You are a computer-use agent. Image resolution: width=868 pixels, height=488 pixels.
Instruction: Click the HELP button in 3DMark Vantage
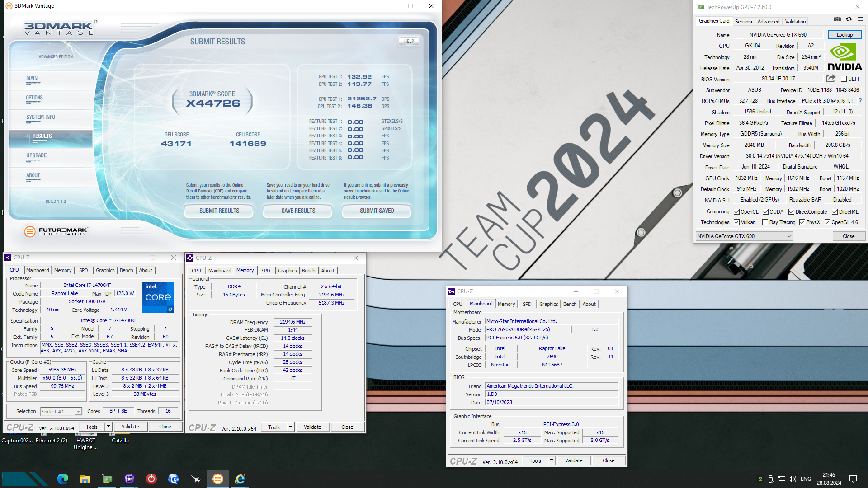[x=409, y=41]
